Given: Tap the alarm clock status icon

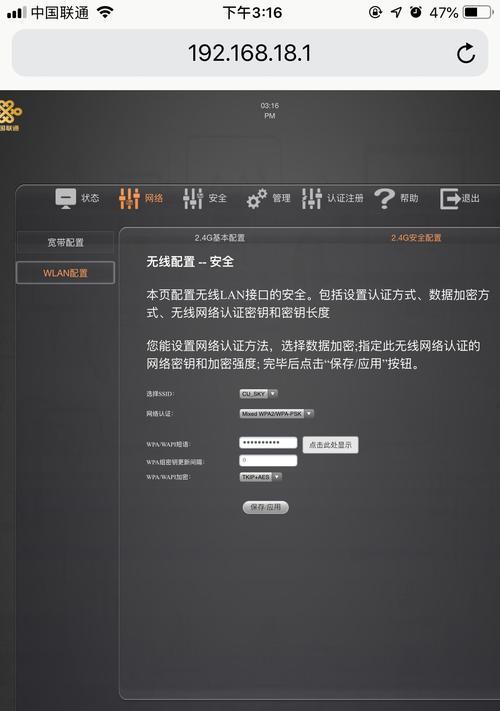Looking at the screenshot, I should (416, 12).
